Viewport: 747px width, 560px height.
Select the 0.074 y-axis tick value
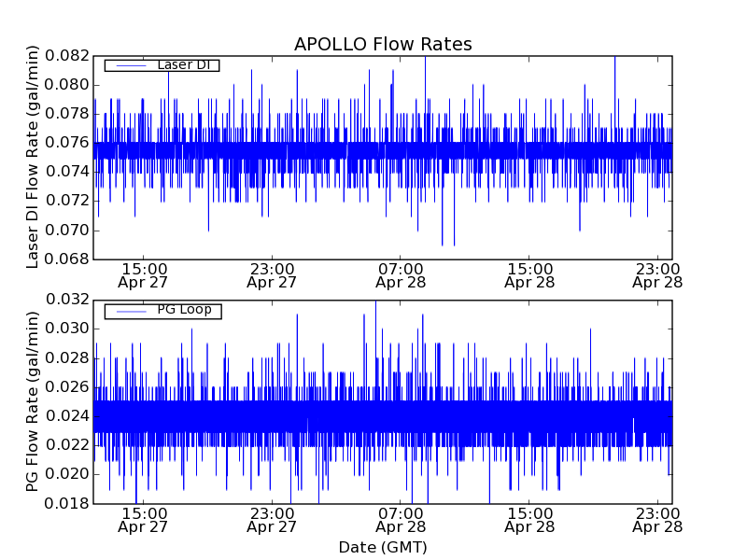click(67, 172)
